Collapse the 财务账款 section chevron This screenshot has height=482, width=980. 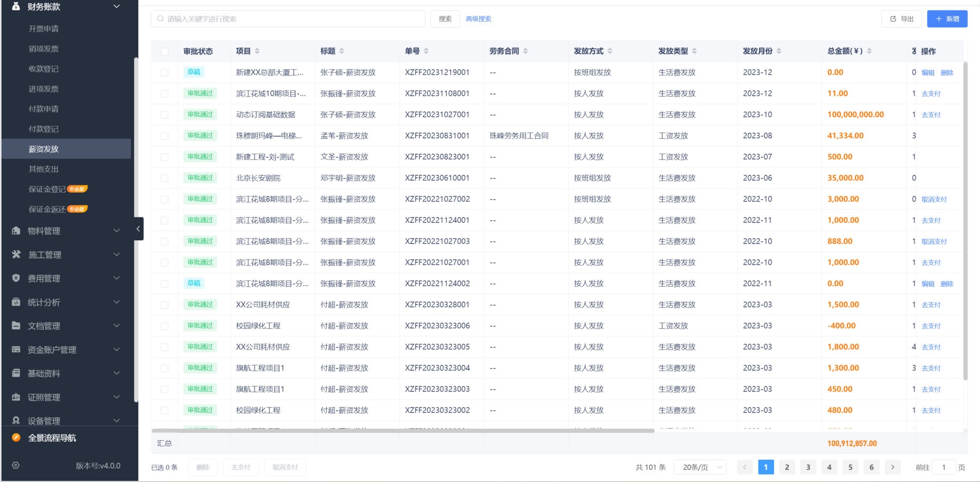[x=116, y=6]
